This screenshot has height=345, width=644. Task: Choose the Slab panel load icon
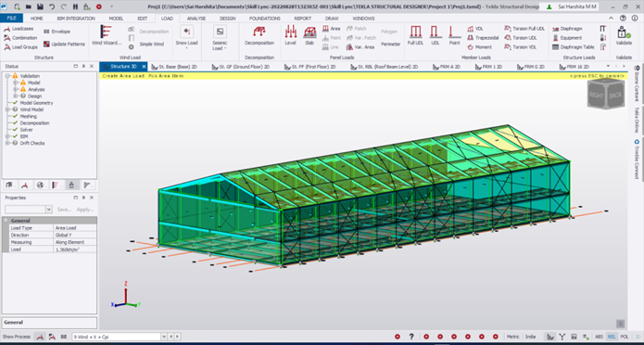coord(309,35)
